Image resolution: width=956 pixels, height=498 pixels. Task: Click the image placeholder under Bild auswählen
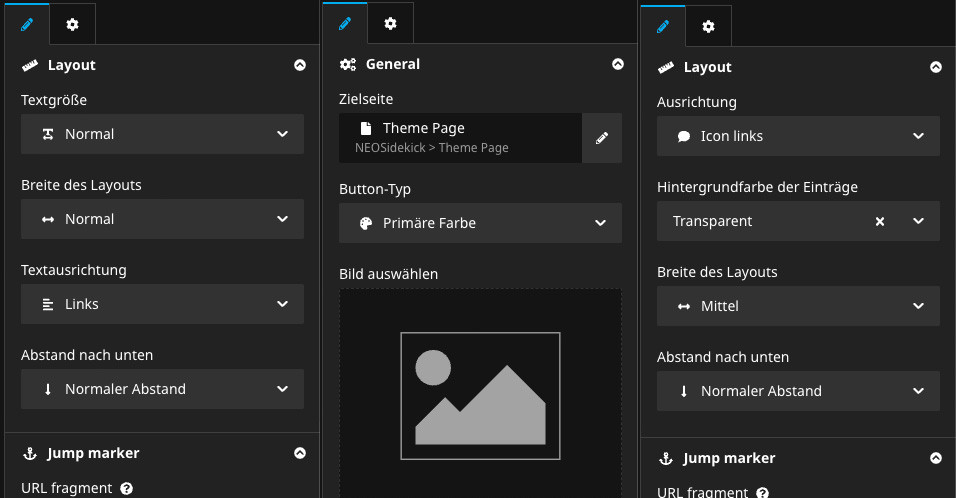(480, 396)
